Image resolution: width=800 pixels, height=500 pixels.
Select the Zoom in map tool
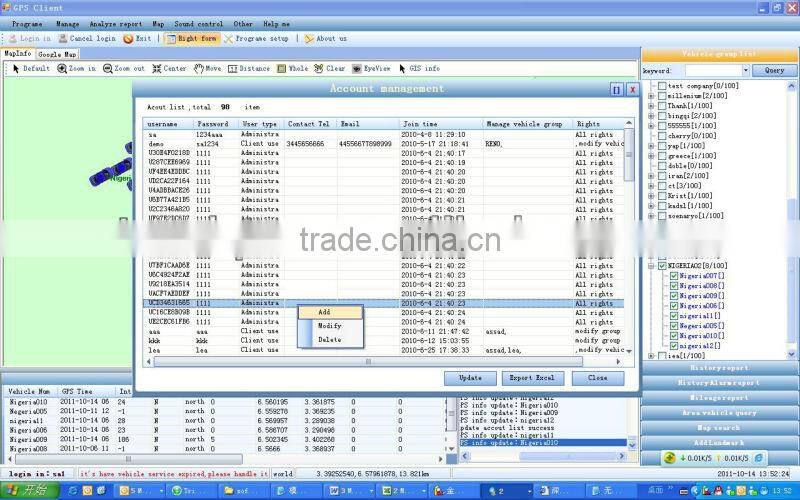click(77, 69)
